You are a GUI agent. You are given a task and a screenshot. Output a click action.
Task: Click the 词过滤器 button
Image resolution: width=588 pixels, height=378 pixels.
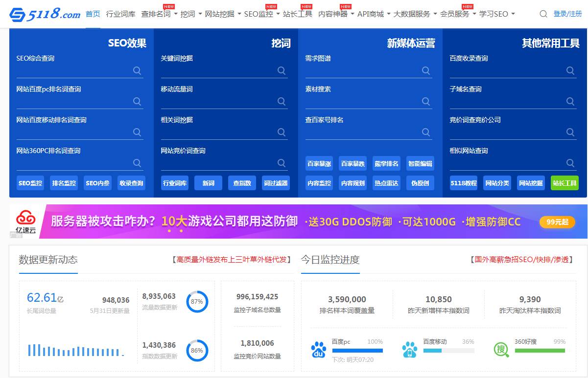tap(276, 183)
